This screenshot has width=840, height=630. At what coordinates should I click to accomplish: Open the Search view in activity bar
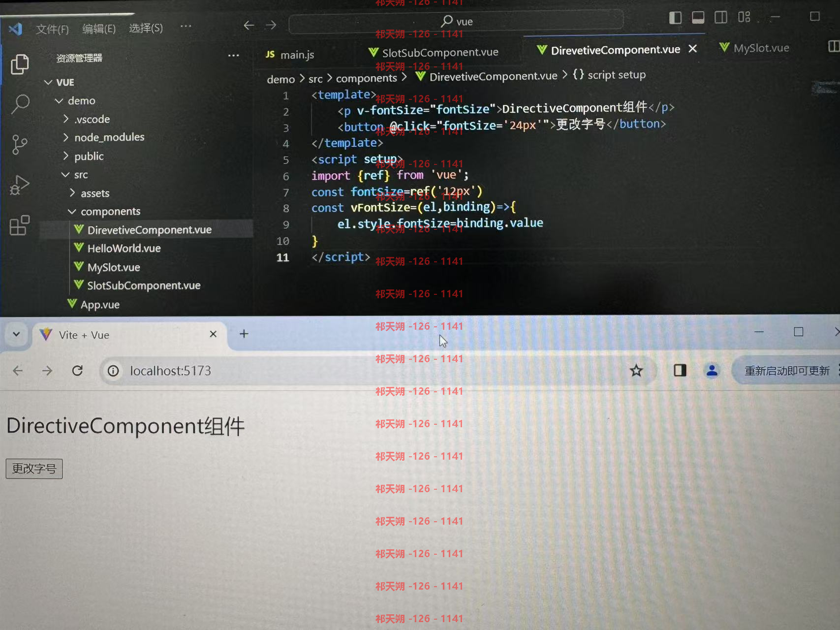20,104
